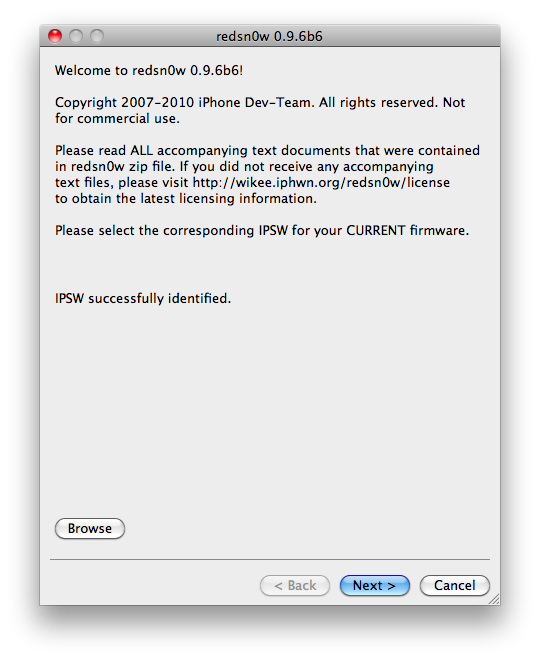Click the greyed-out < Back button
Image resolution: width=540 pixels, height=660 pixels.
295,585
